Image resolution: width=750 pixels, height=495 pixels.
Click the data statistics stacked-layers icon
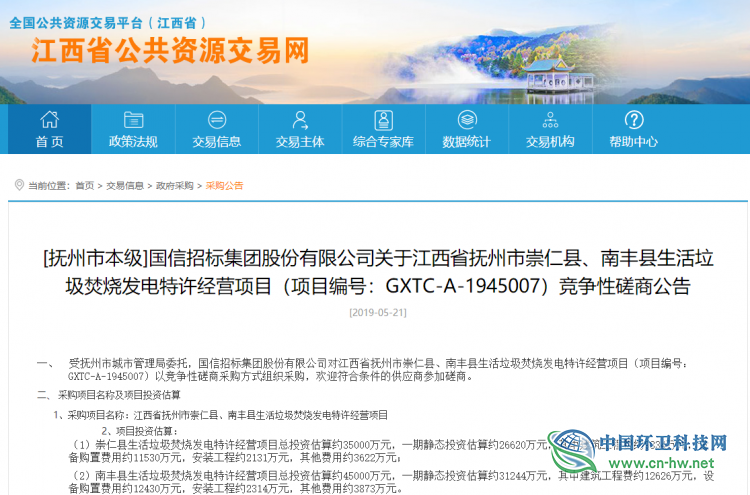coord(467,120)
